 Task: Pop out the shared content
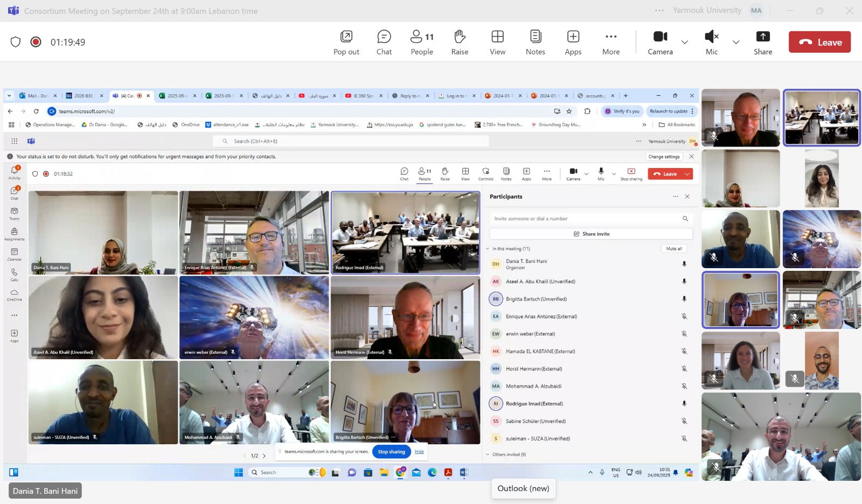point(346,43)
